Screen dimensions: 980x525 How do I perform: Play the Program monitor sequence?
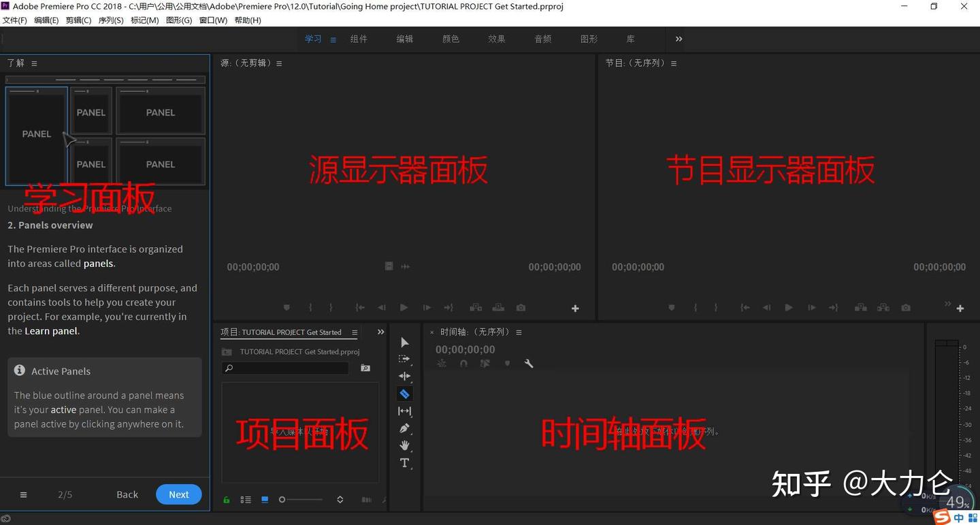789,308
